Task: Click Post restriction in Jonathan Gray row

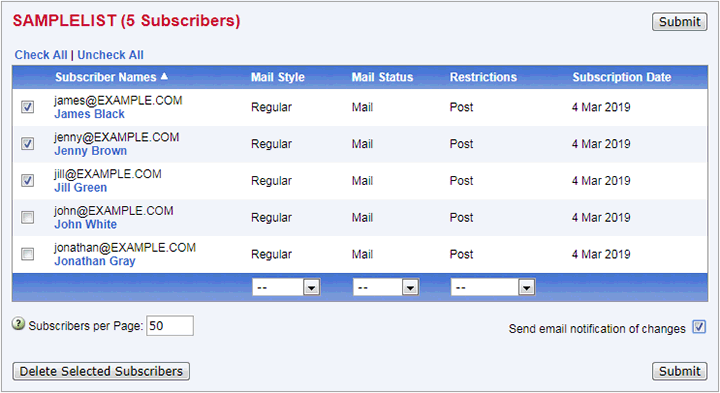Action: 461,254
